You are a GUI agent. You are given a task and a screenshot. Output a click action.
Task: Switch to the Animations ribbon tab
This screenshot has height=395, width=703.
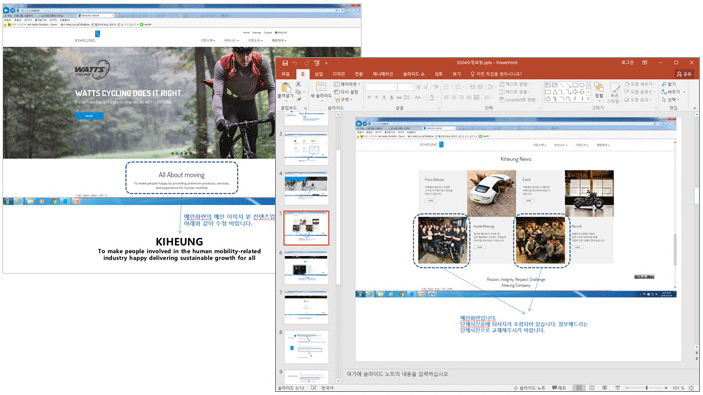(x=383, y=74)
